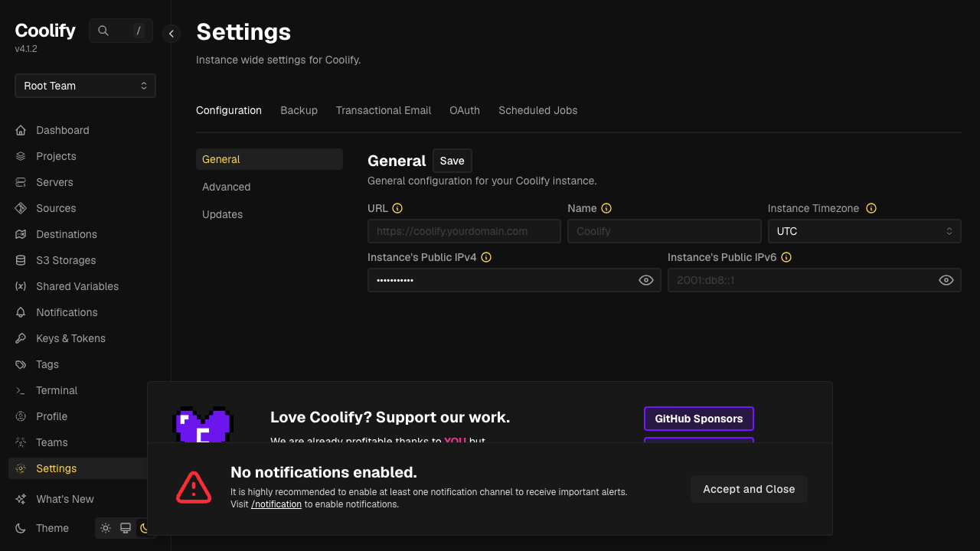
Task: Click the Projects layers icon
Action: tap(21, 156)
